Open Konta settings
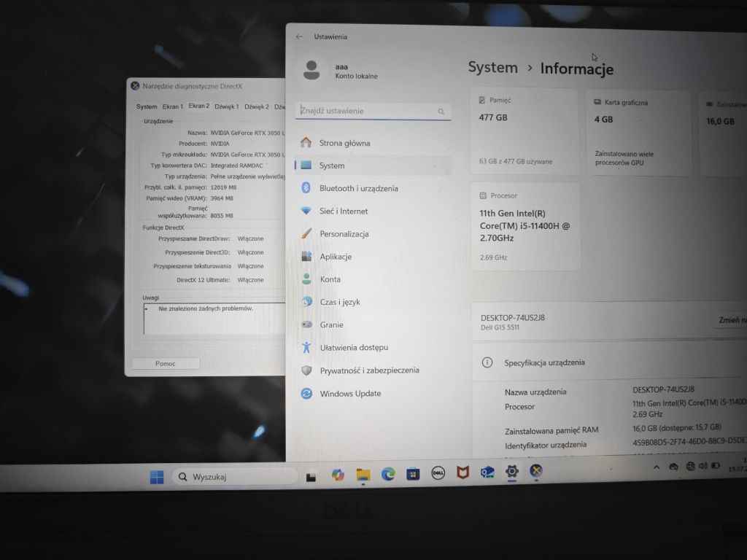747x560 pixels. coord(373,279)
